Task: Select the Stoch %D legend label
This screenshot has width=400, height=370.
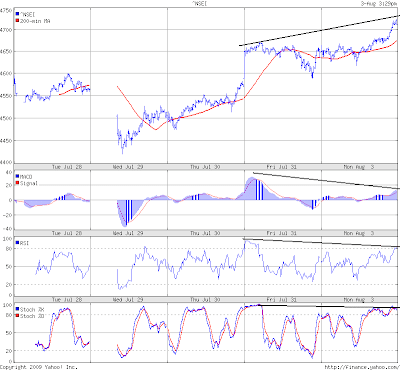Action: [32, 316]
